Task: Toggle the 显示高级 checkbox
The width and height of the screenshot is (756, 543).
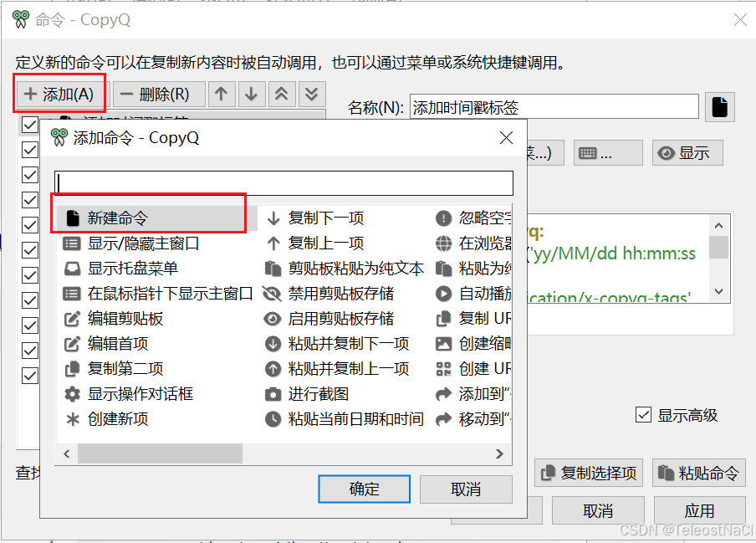Action: pyautogui.click(x=644, y=415)
